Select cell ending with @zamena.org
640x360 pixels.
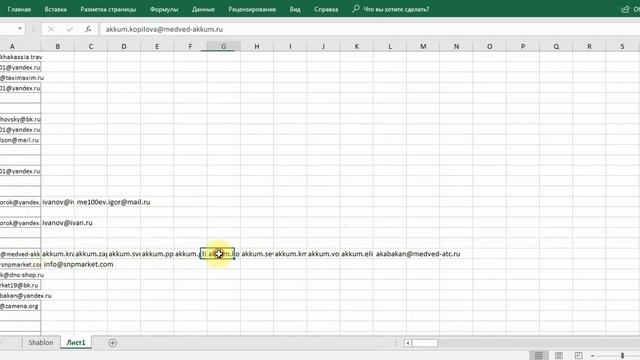point(20,306)
